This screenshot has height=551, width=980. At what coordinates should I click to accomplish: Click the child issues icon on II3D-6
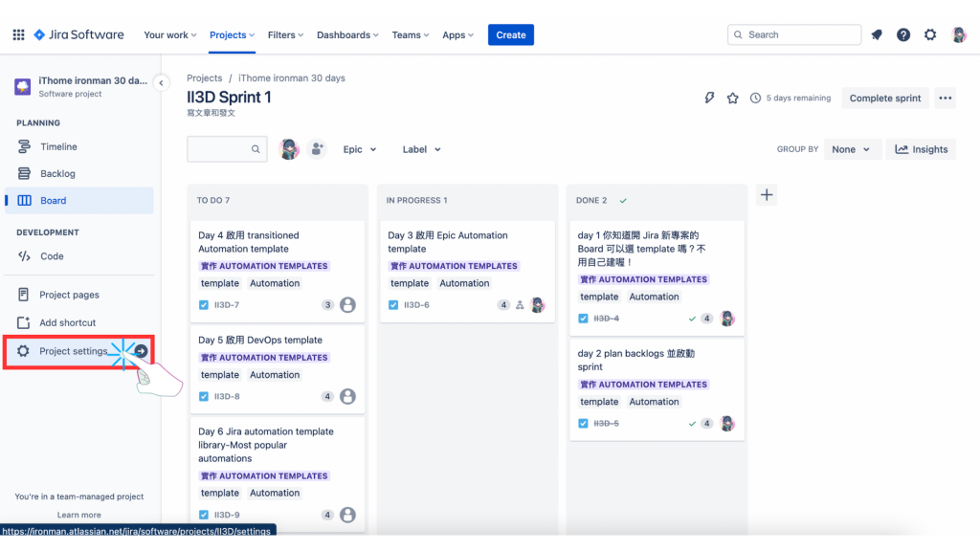point(520,305)
